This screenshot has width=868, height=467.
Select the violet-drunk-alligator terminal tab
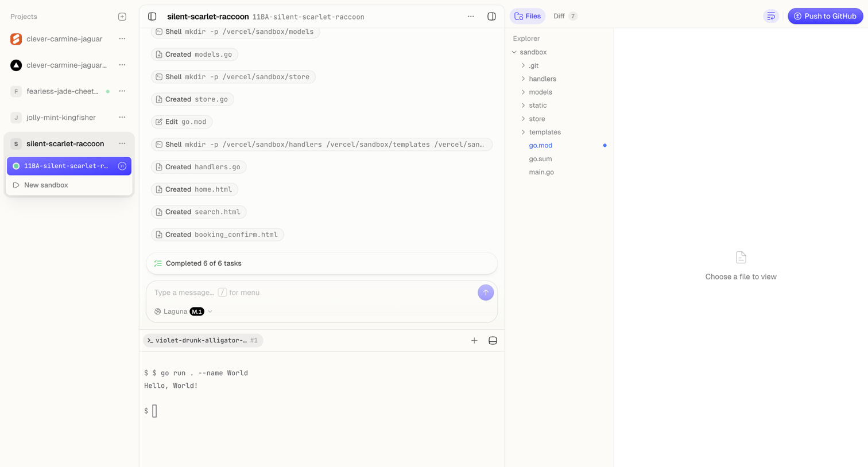(203, 341)
